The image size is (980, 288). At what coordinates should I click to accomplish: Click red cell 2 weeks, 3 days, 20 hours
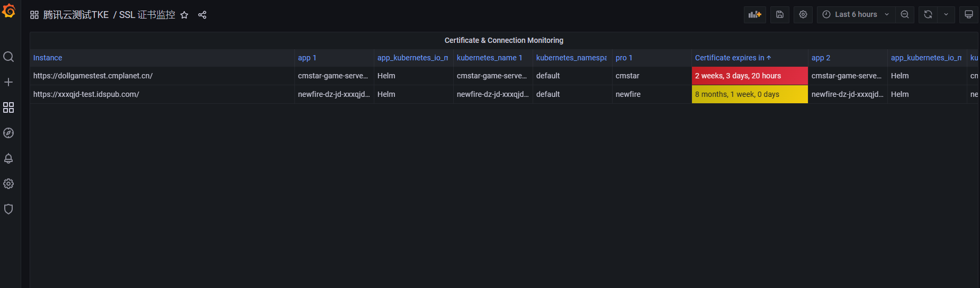click(750, 76)
